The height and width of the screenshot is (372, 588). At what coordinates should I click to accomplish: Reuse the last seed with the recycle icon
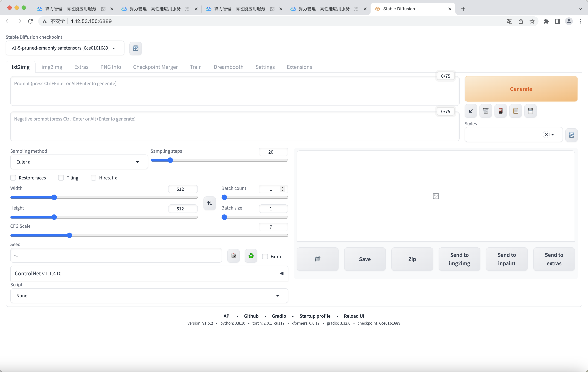point(251,256)
